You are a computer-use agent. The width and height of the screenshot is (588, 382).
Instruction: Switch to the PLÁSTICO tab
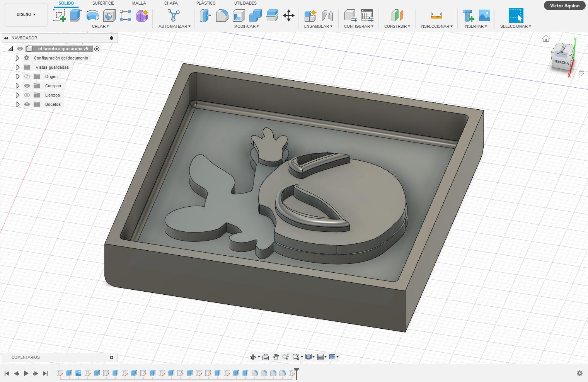click(206, 3)
